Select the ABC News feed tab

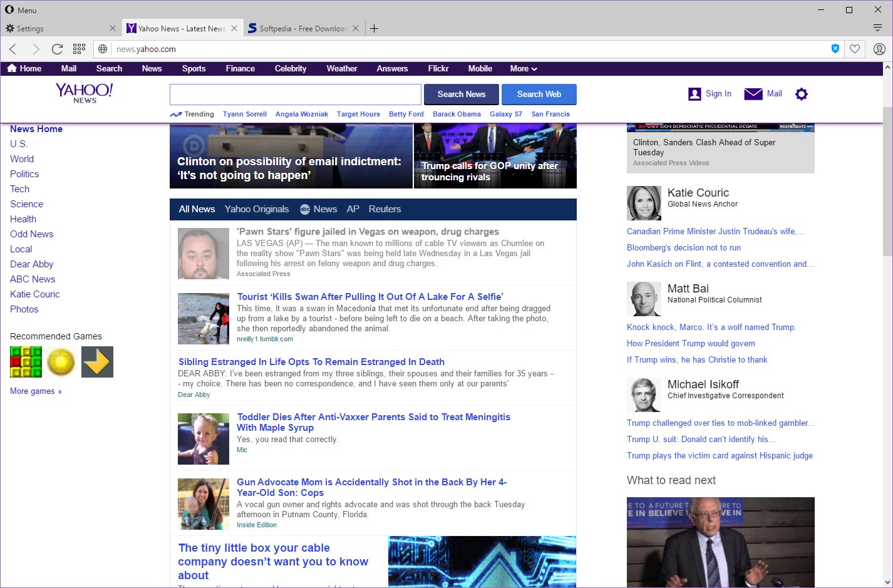tap(318, 209)
